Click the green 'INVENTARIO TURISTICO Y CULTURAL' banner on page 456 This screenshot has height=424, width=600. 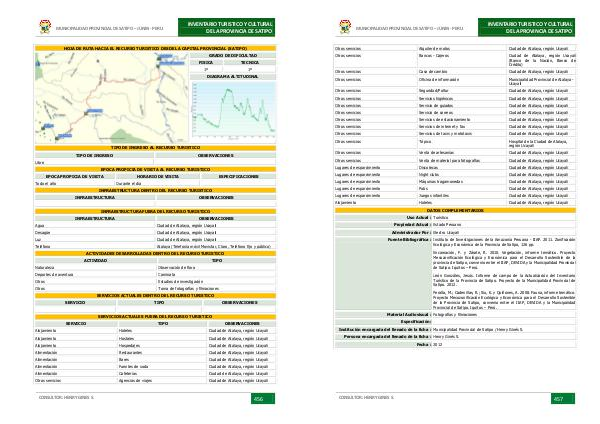(x=227, y=27)
